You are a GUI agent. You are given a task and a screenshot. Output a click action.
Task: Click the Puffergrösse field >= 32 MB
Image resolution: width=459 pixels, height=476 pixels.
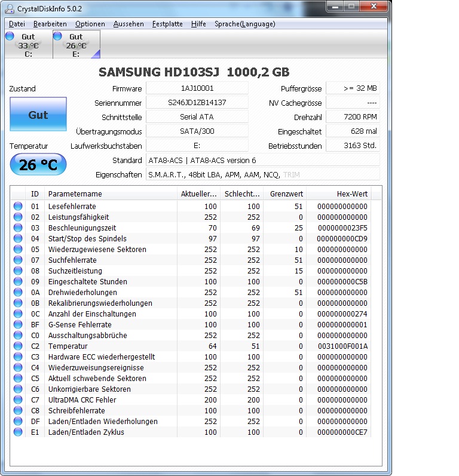pos(353,88)
